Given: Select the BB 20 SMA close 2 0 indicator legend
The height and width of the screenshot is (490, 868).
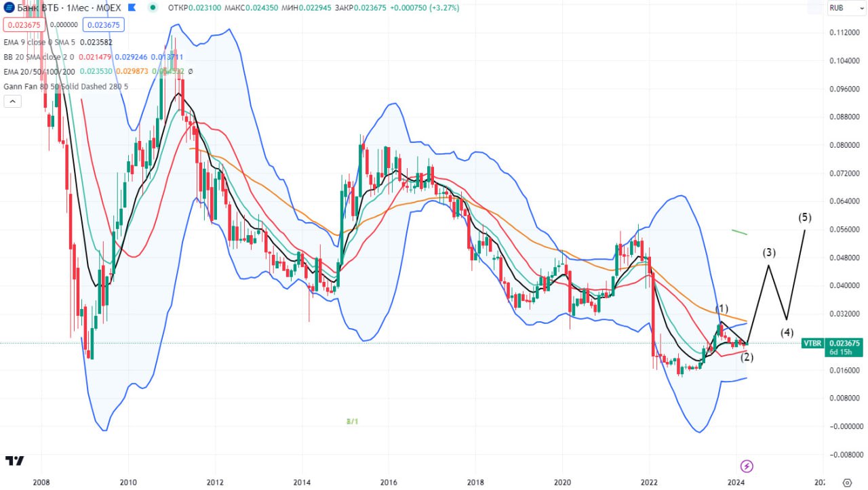Looking at the screenshot, I should pyautogui.click(x=39, y=57).
